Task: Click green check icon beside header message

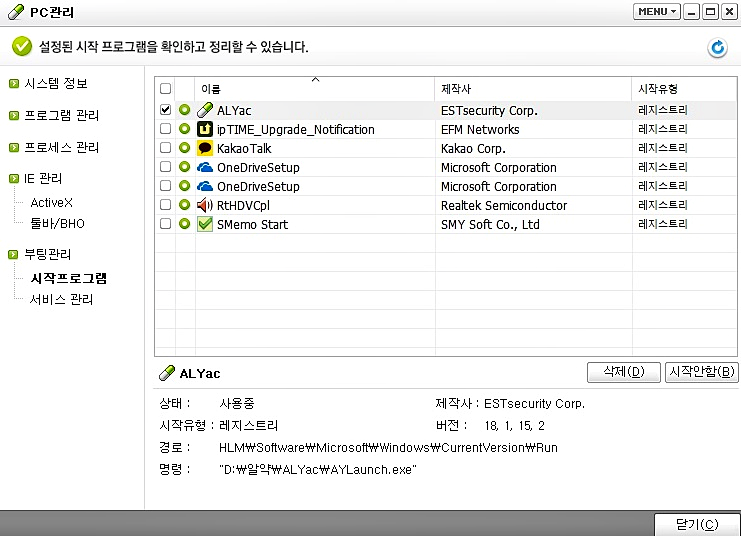Action: (x=22, y=46)
